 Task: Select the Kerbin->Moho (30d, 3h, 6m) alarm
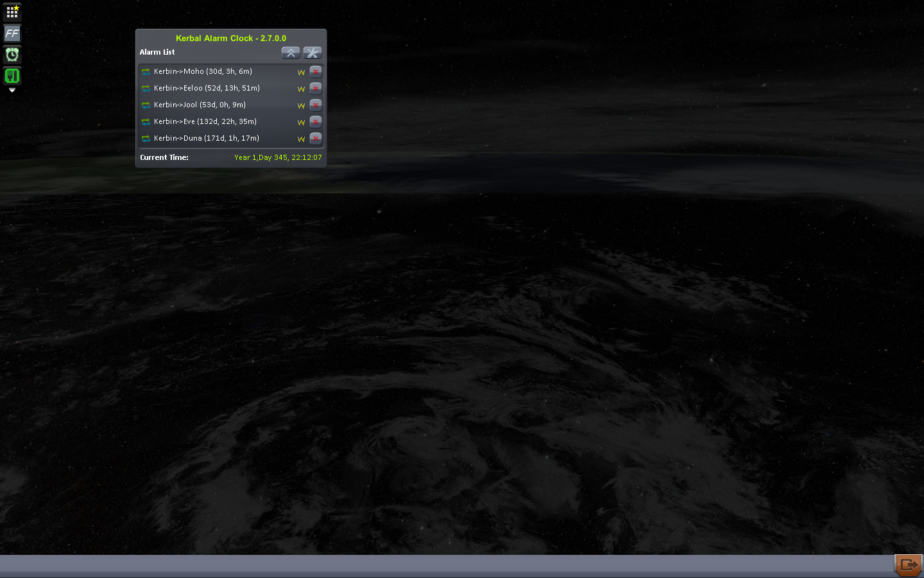pyautogui.click(x=203, y=72)
